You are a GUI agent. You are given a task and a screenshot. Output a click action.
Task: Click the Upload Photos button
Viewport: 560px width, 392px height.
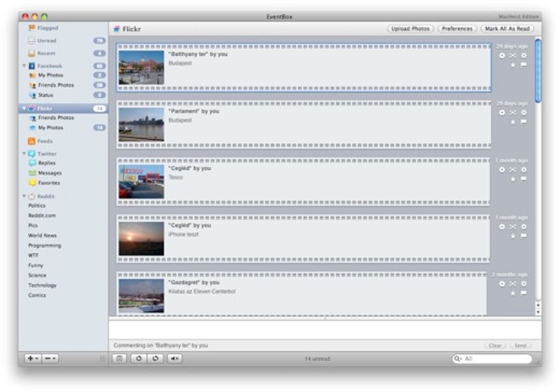pos(411,28)
